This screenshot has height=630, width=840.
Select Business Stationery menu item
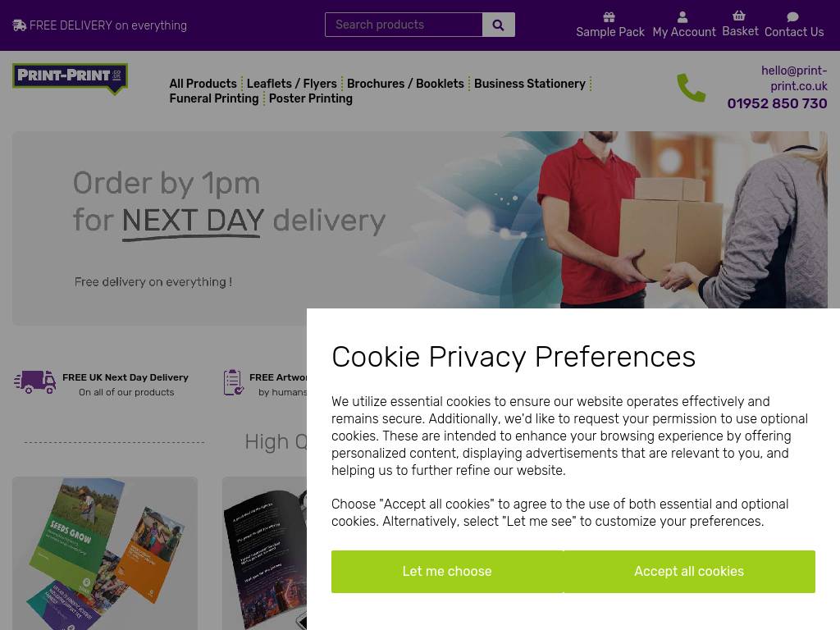pos(529,84)
